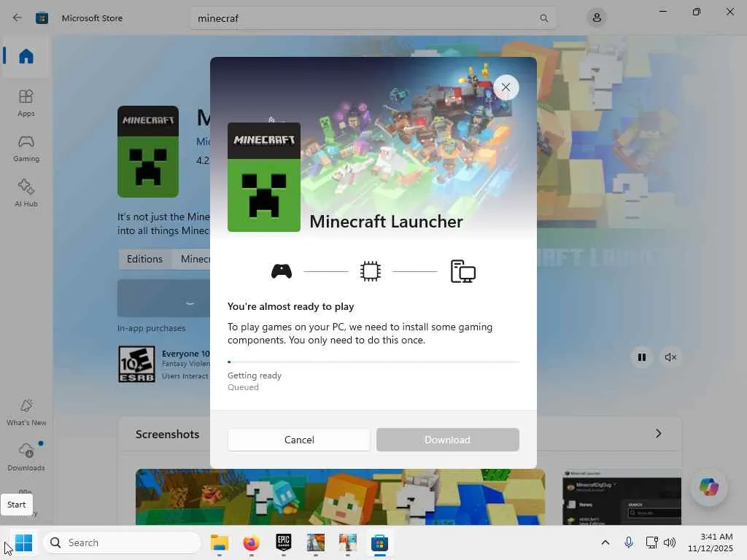747x560 pixels.
Task: Open the Windows Start menu
Action: [23, 542]
